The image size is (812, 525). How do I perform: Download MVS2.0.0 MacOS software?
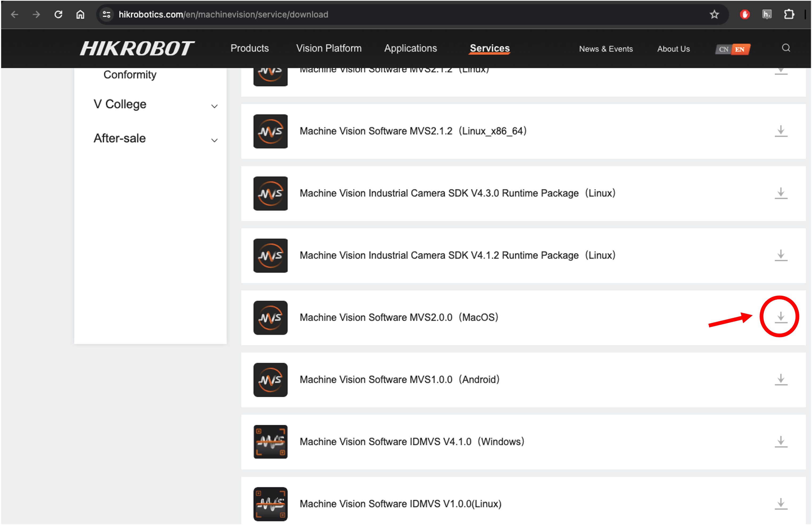click(x=780, y=317)
